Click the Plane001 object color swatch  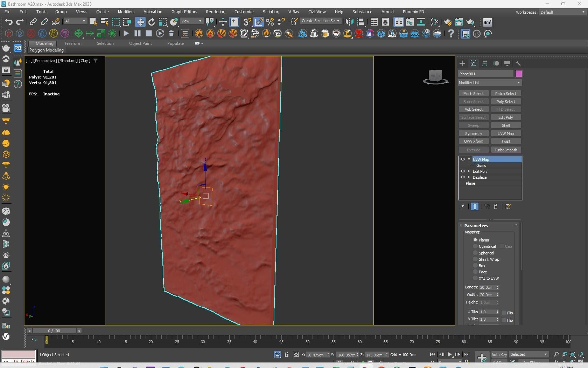click(x=518, y=74)
